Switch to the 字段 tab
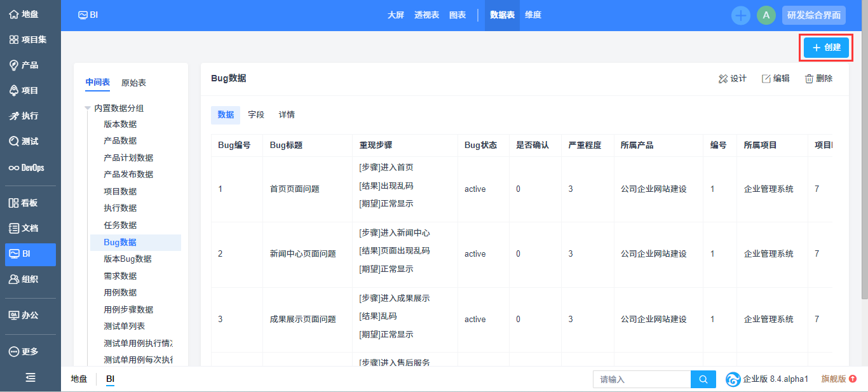Viewport: 868px width, 392px height. [256, 115]
